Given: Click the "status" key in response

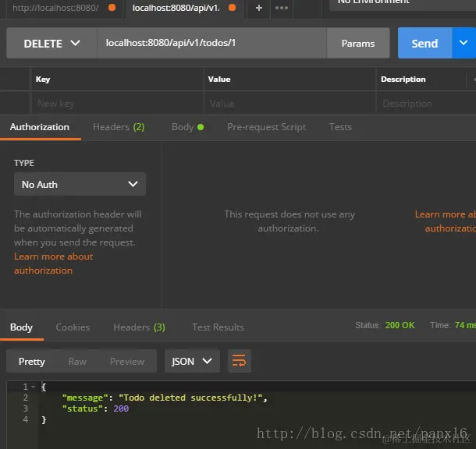Looking at the screenshot, I should pos(82,408).
